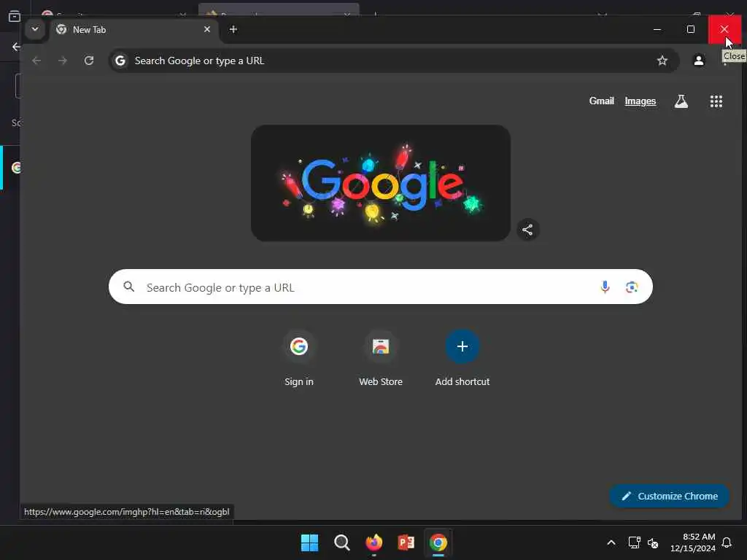Click the address bar URL field
The width and height of the screenshot is (747, 560).
393,61
